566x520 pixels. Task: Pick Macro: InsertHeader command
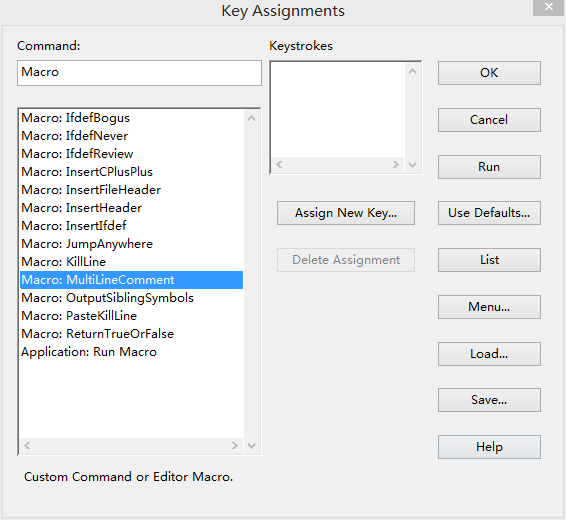(131, 208)
